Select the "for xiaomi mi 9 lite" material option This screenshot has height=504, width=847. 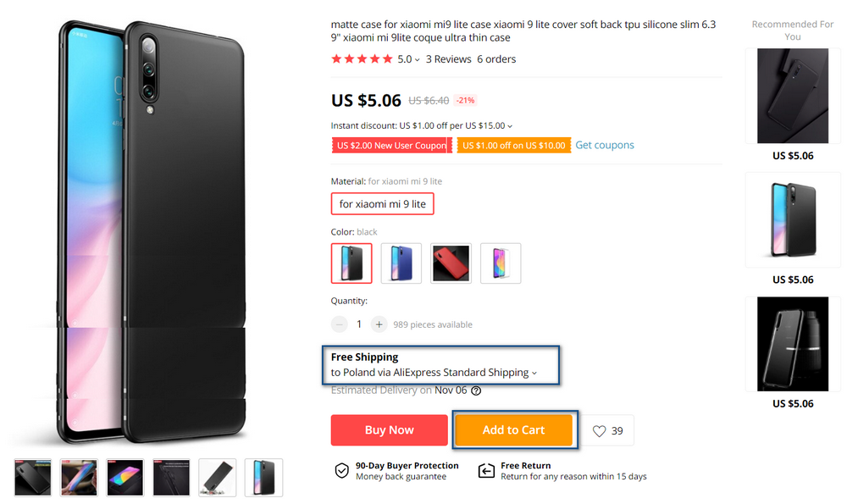(x=382, y=204)
